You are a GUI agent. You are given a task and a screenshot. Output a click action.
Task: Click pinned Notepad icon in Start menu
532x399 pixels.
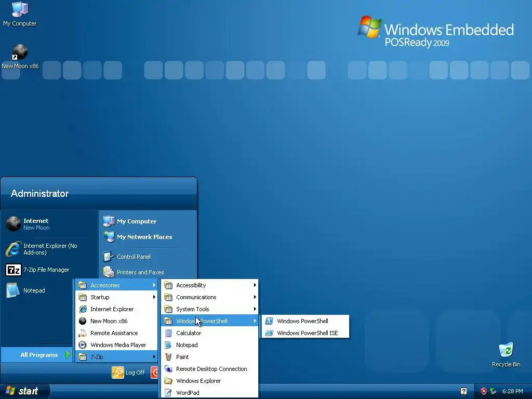pyautogui.click(x=13, y=290)
